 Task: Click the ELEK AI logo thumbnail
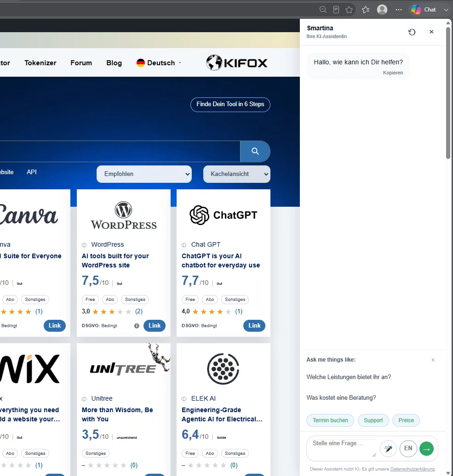click(x=224, y=369)
